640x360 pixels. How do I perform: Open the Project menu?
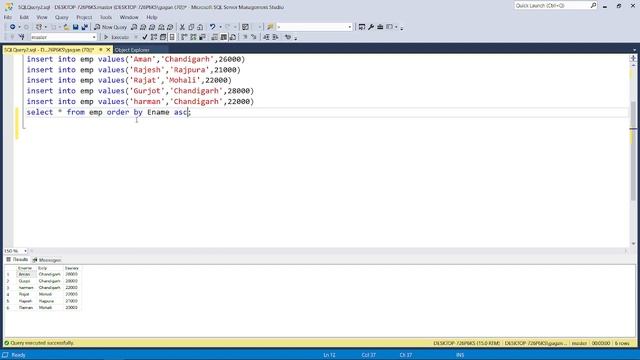coord(84,17)
